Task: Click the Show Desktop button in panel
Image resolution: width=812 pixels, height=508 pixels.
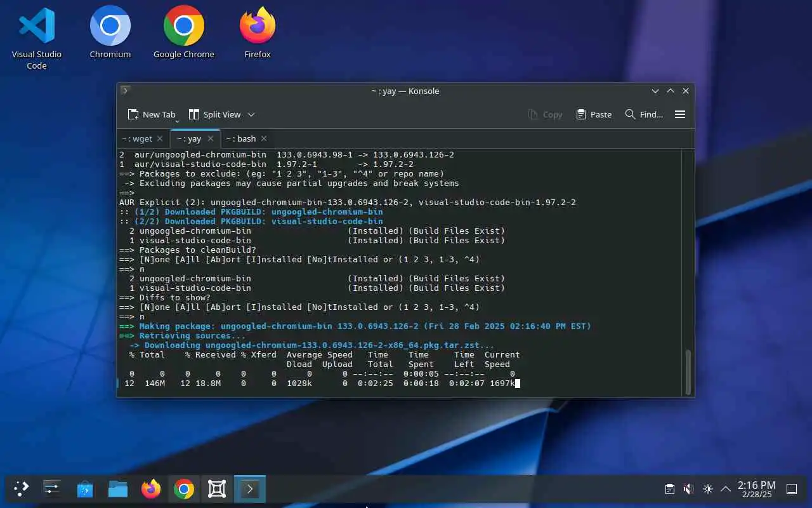Action: (792, 489)
